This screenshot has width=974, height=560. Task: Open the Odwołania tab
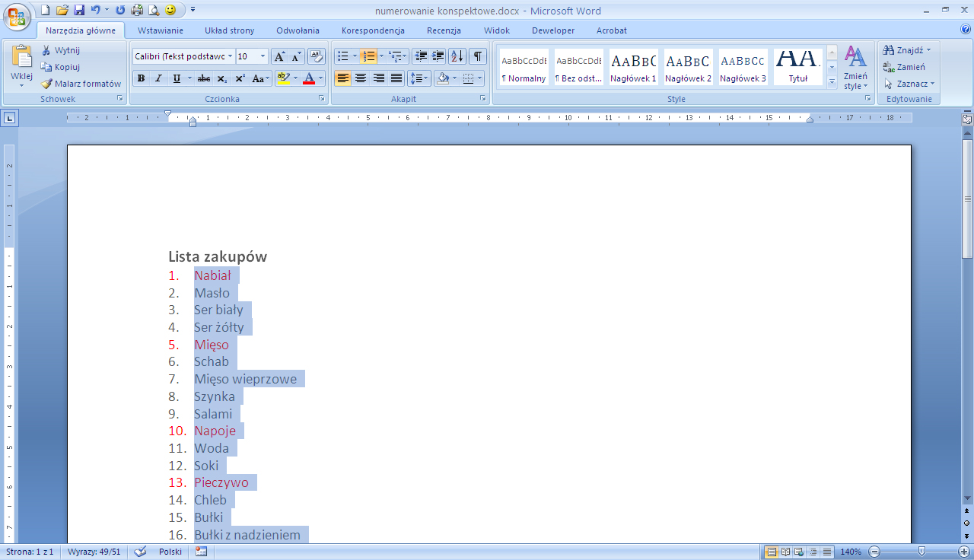point(298,30)
